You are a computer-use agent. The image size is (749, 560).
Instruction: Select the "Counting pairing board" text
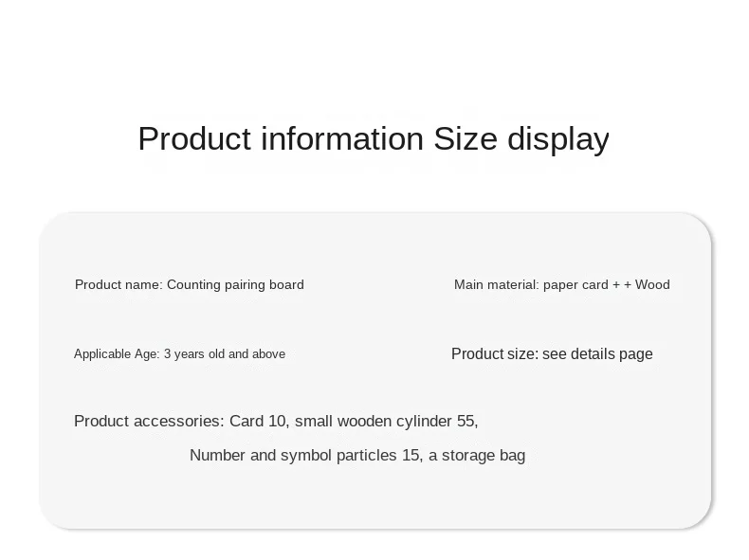point(235,284)
